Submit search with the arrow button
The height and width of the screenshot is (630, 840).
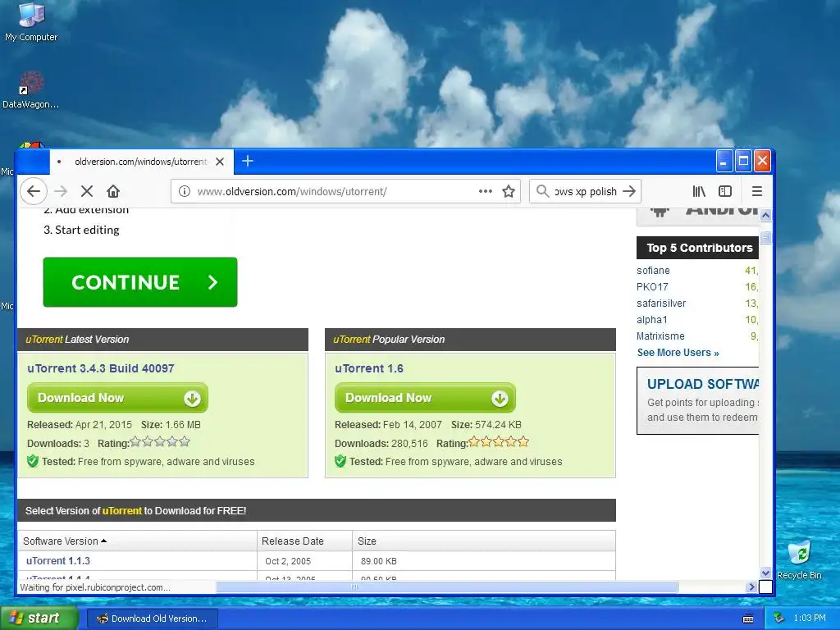coord(629,191)
